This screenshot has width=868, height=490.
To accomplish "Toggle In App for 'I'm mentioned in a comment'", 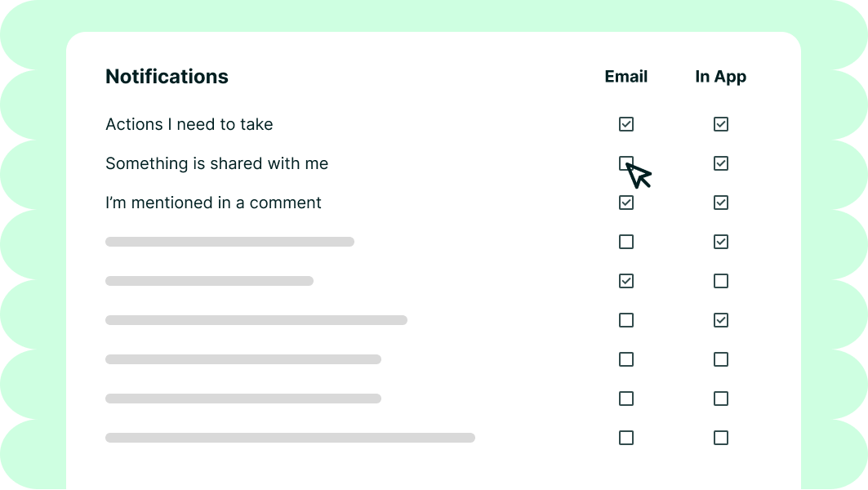I will click(721, 203).
